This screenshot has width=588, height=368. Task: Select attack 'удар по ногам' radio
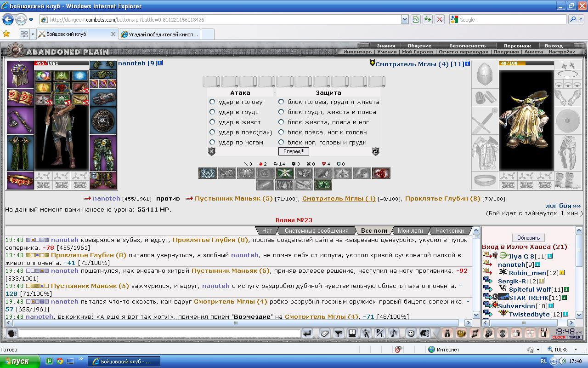pyautogui.click(x=212, y=142)
